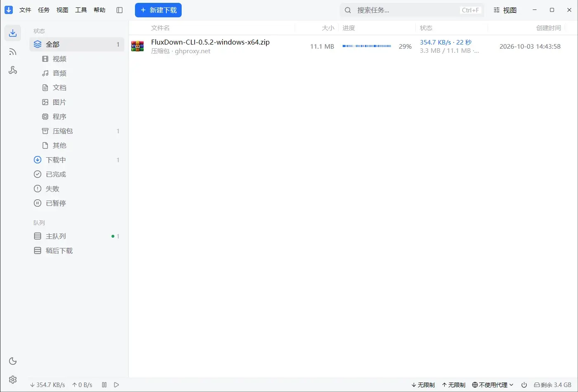Show 已完成 tasks

pyautogui.click(x=77, y=174)
